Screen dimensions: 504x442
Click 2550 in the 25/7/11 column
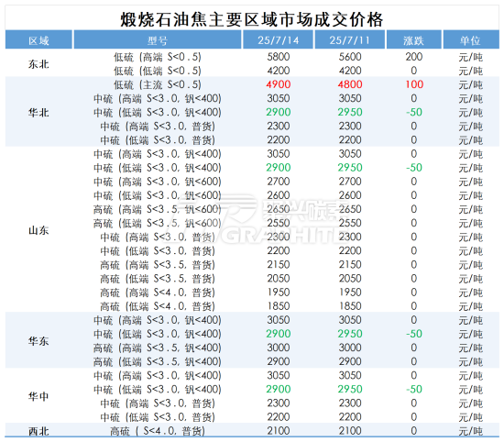click(x=350, y=223)
